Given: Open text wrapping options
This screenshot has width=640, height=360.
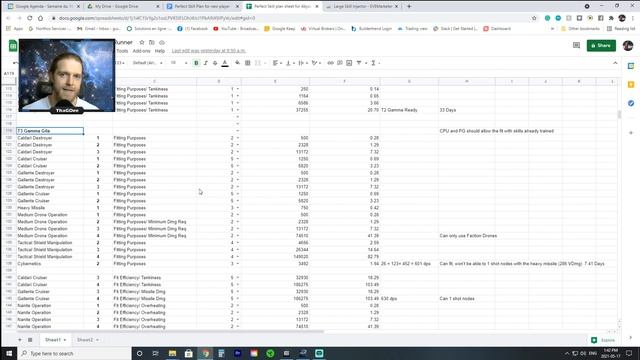Looking at the screenshot, I should [302, 63].
